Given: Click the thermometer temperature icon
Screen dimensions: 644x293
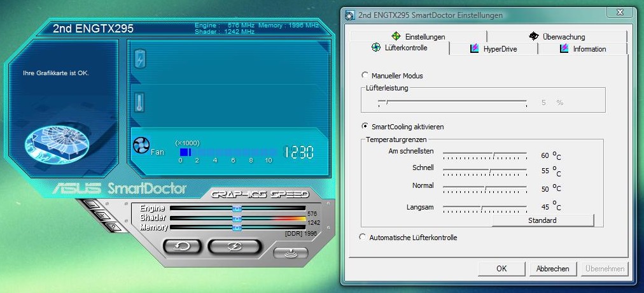Looking at the screenshot, I should (x=139, y=103).
